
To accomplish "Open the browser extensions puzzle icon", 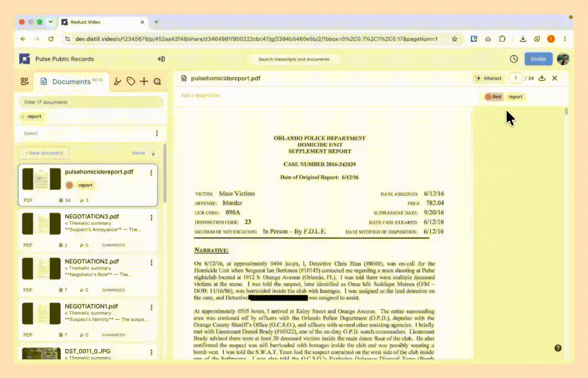I will pos(502,39).
